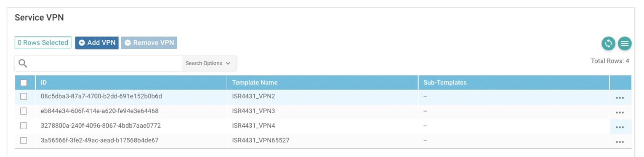
Task: Open more actions for ISR4431_VPN65527 row
Action: [620, 142]
